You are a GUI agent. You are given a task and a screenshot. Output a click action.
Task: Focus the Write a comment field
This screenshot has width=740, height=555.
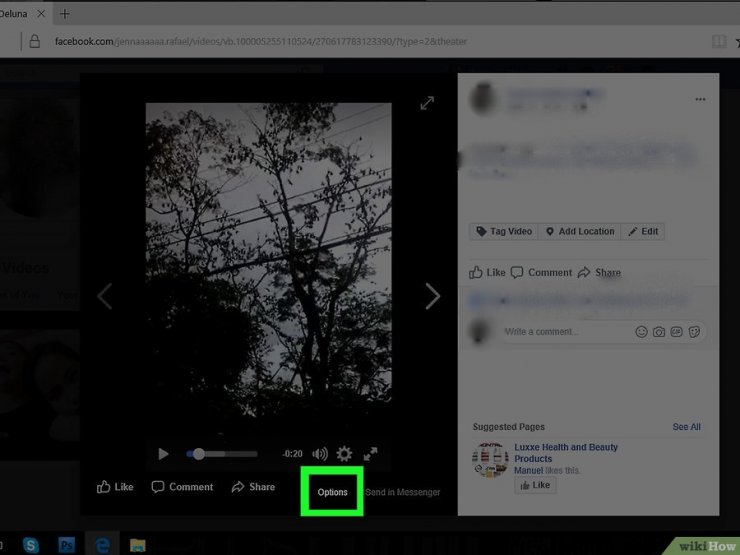pos(566,332)
